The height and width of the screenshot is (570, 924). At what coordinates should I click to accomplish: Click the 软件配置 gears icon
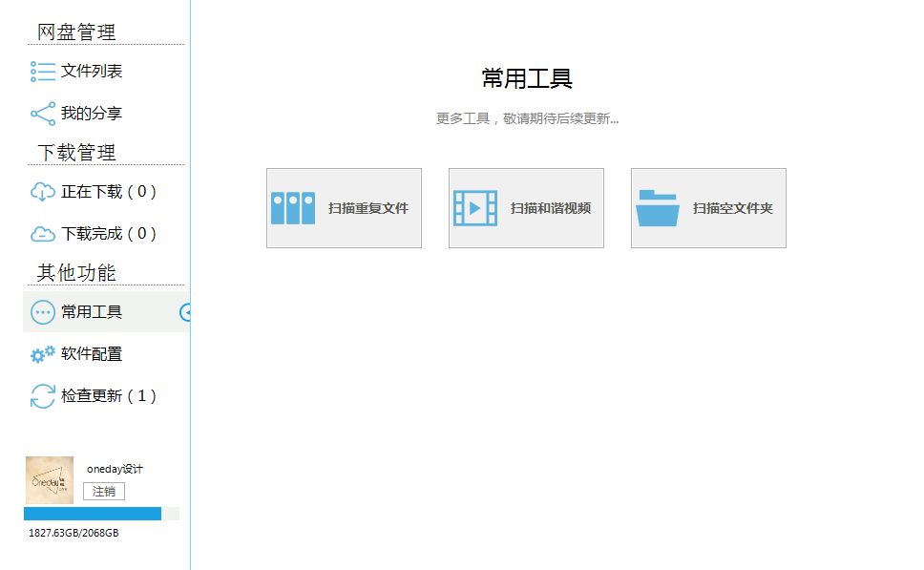tap(43, 353)
